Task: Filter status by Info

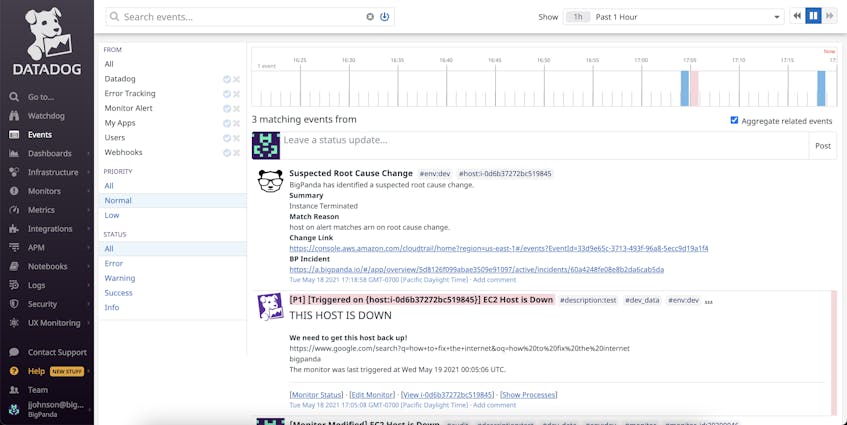Action: tap(112, 307)
